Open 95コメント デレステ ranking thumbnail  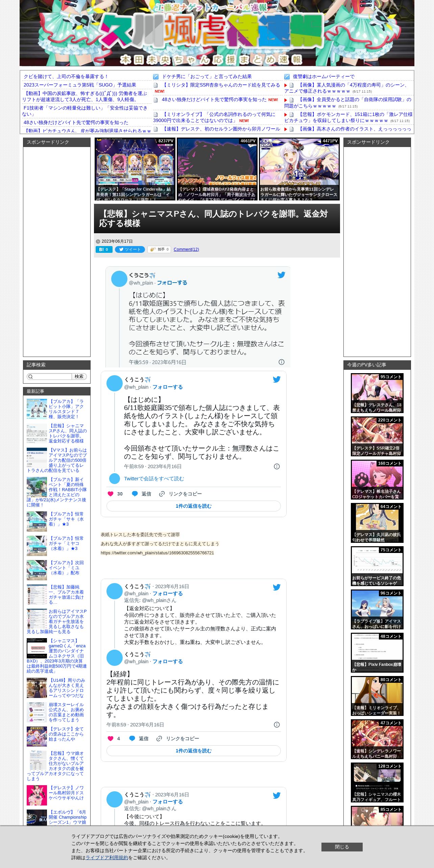pyautogui.click(x=377, y=393)
